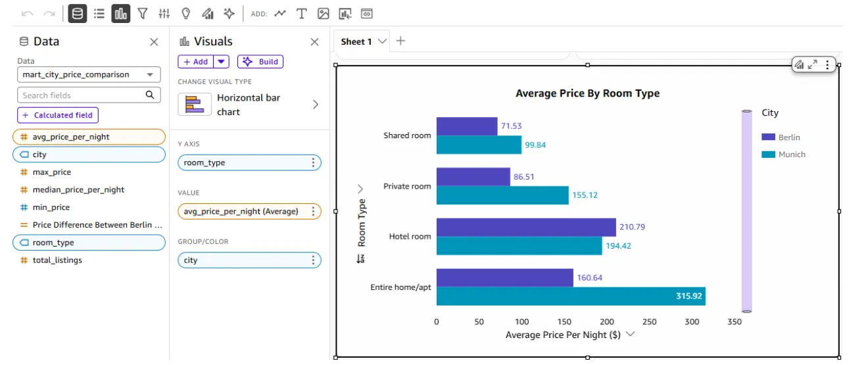Select the avg_price_per_night field

coord(89,137)
